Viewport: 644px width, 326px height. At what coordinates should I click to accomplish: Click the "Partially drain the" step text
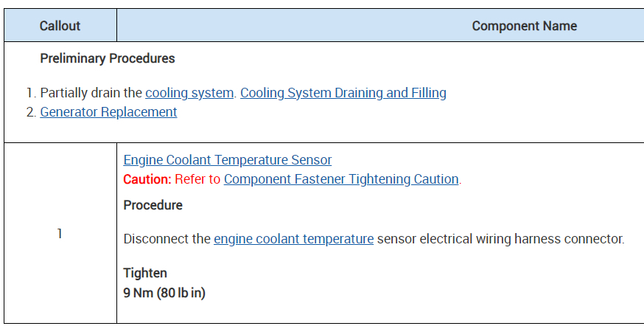click(x=91, y=93)
